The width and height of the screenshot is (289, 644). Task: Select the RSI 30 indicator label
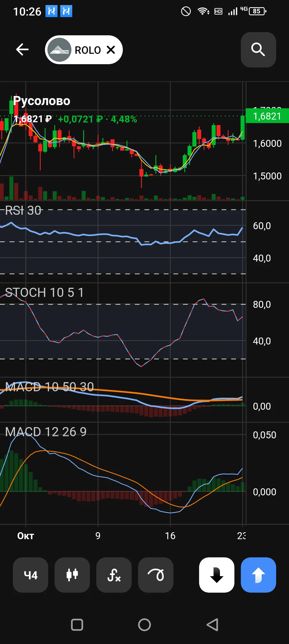[x=23, y=210]
